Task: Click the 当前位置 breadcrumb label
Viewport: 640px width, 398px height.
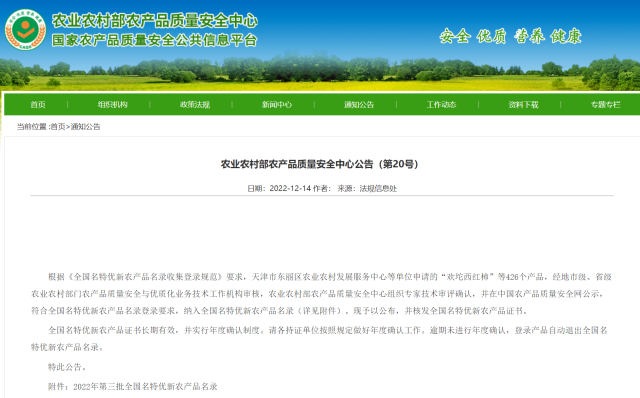Action: [x=31, y=127]
